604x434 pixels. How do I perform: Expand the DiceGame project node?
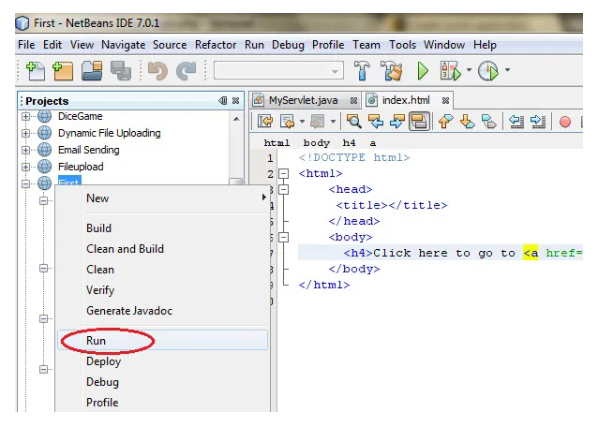(26, 117)
